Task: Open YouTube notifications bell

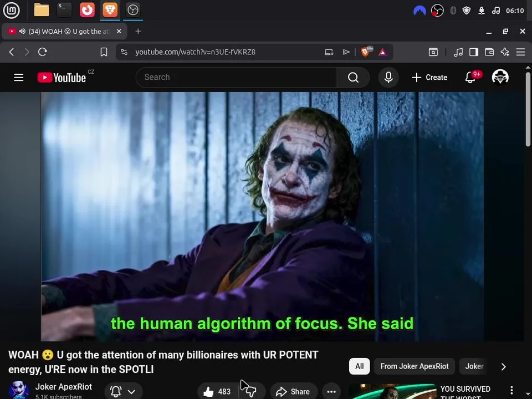Action: (470, 78)
